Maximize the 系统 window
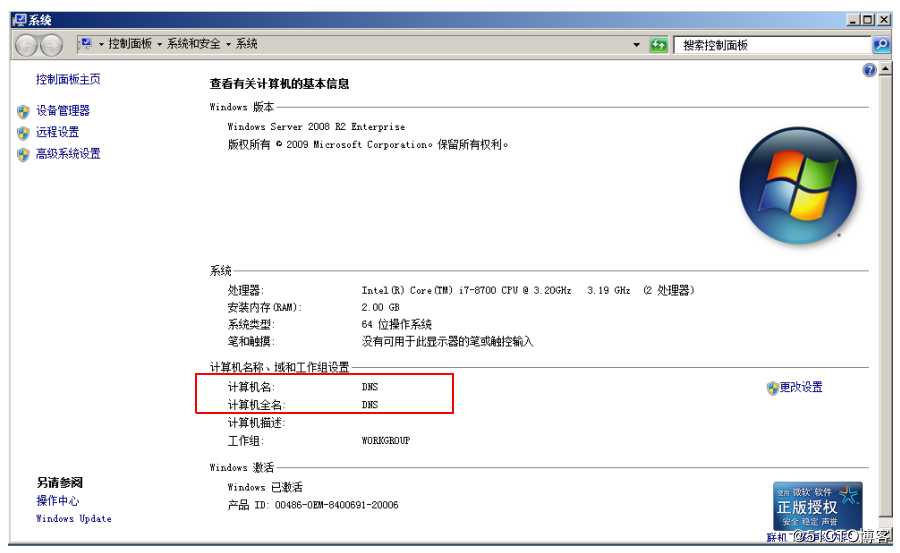This screenshot has height=553, width=900. [x=868, y=20]
